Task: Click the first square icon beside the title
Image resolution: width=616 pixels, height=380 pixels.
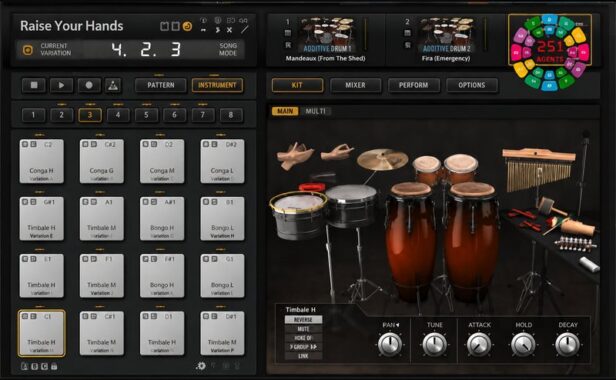Action: coord(165,26)
